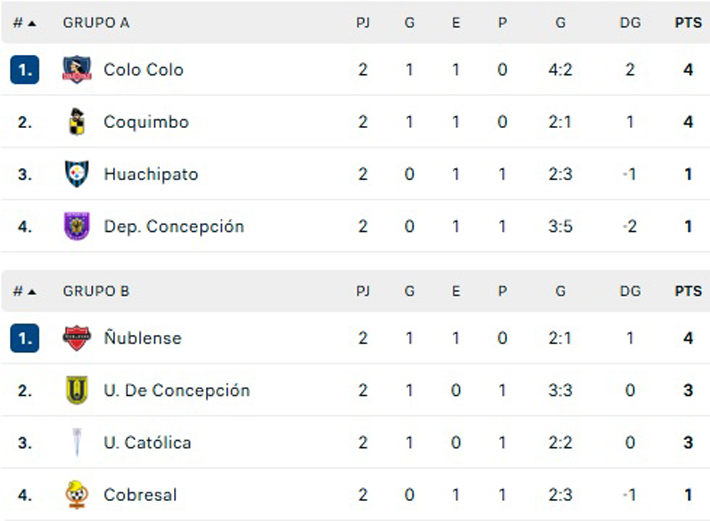This screenshot has width=710, height=521.
Task: Open the U. Católica team link
Action: pos(147,442)
